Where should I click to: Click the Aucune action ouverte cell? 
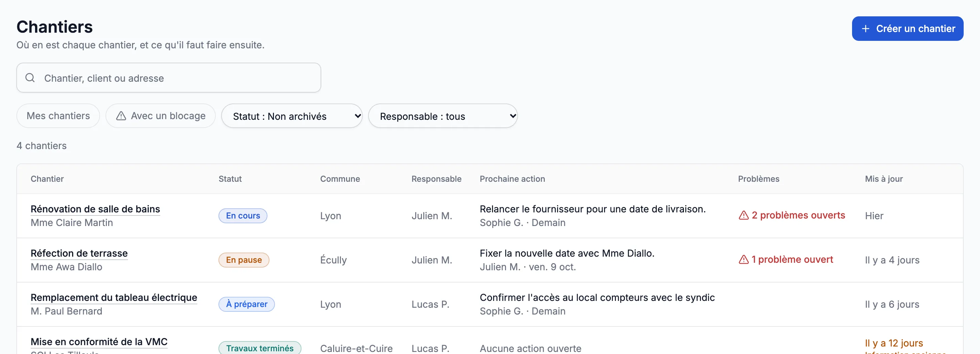point(530,348)
